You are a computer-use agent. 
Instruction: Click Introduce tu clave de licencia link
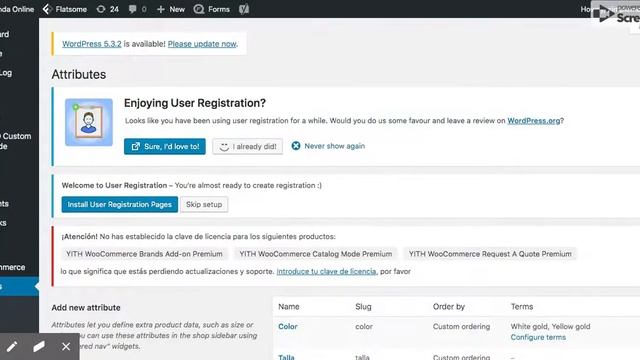(x=327, y=271)
